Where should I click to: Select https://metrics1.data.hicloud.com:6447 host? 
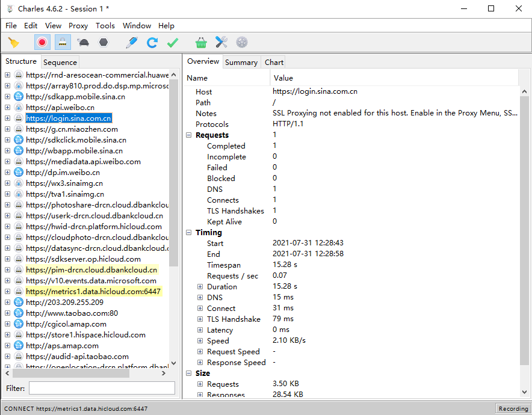coord(93,292)
